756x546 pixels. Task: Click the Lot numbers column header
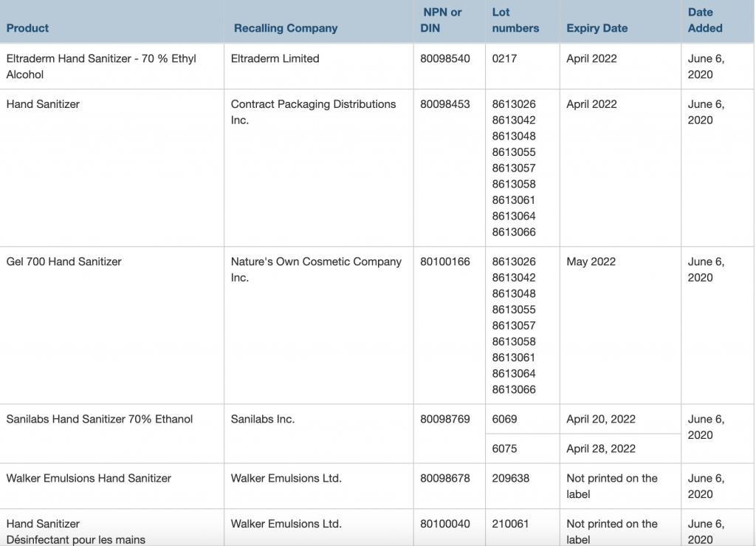pos(515,20)
